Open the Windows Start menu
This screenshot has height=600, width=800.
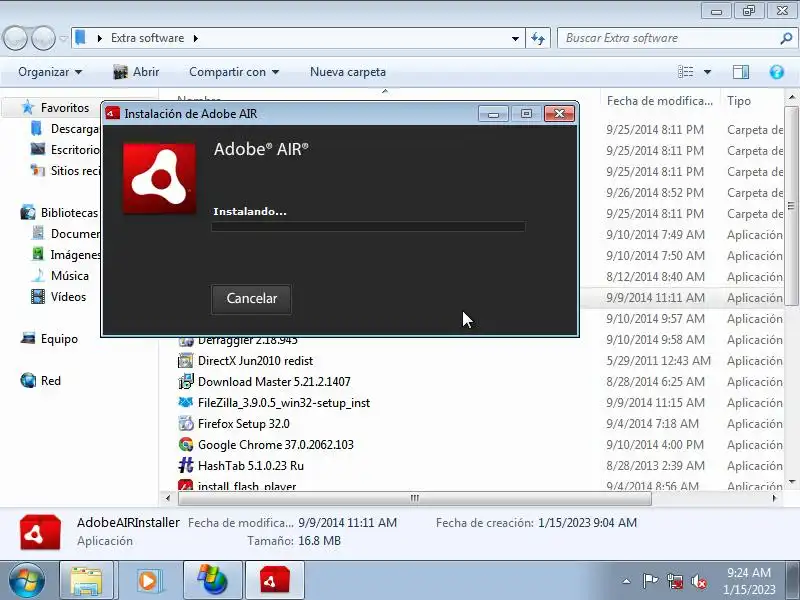pos(27,580)
